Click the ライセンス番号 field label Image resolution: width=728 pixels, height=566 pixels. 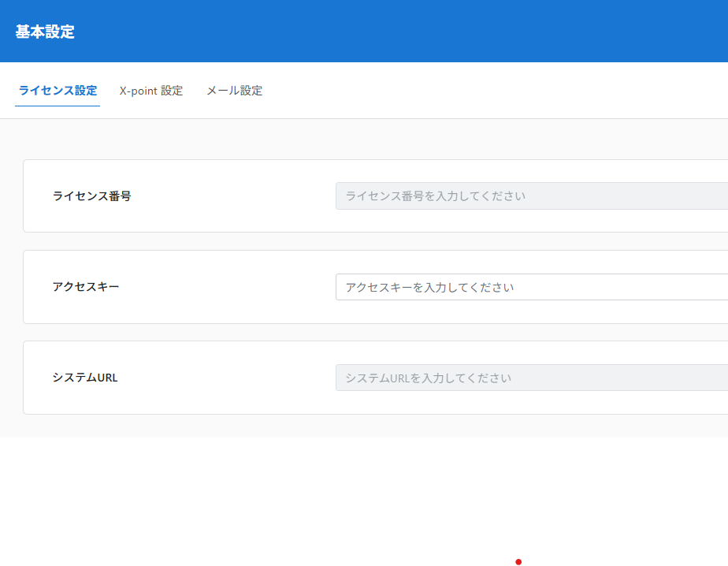92,196
